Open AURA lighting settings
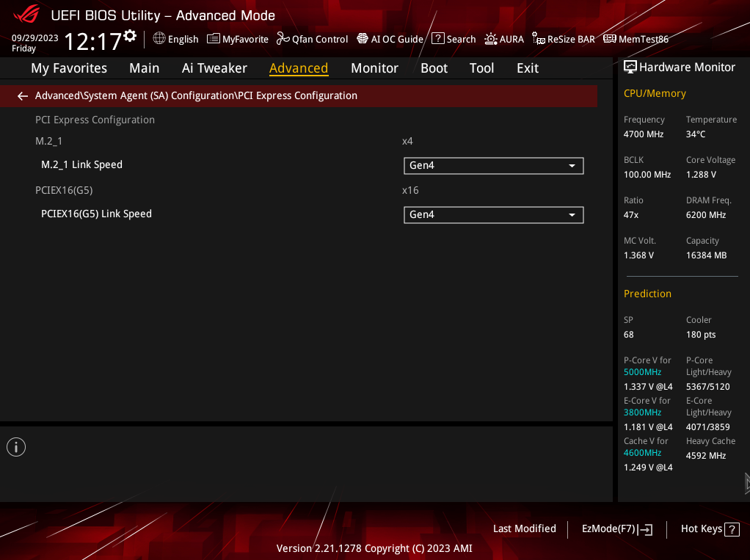The image size is (750, 560). pos(504,39)
